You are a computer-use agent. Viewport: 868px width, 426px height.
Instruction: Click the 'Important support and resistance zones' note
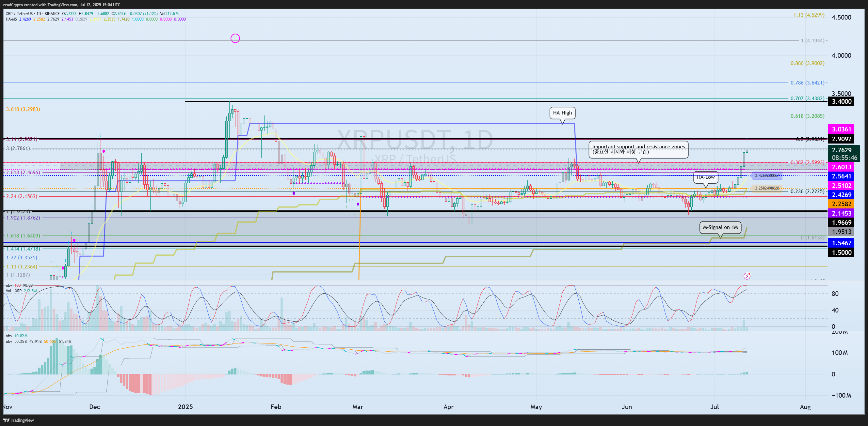point(638,149)
